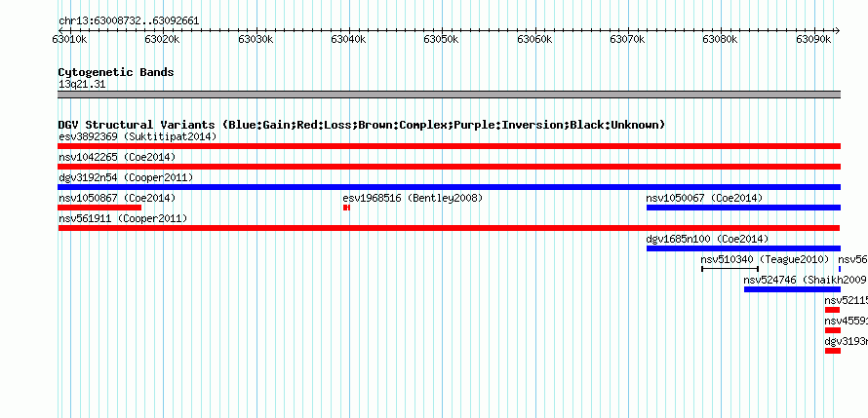Select the blue gain bar under nsv1050067
This screenshot has width=868, height=418.
tap(743, 208)
